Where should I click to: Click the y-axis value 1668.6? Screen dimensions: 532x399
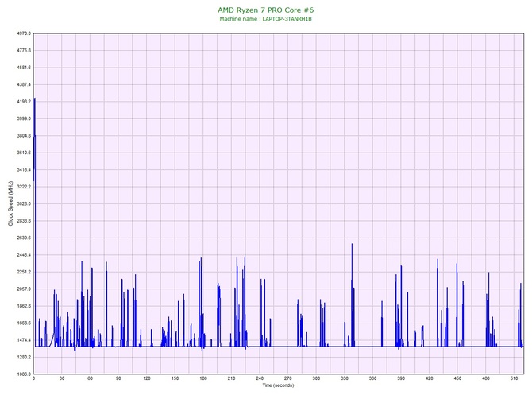pyautogui.click(x=24, y=323)
